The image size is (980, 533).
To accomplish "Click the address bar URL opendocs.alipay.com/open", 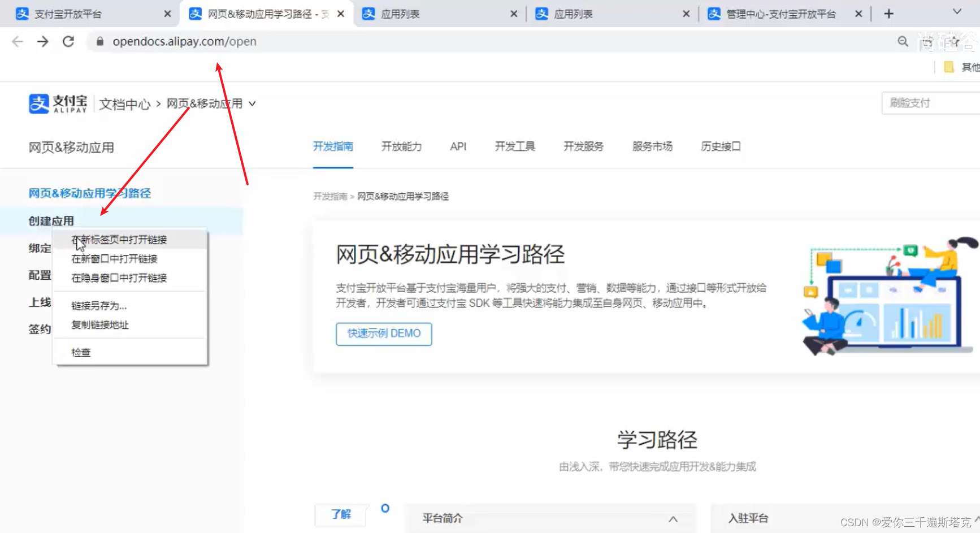I will (x=184, y=41).
